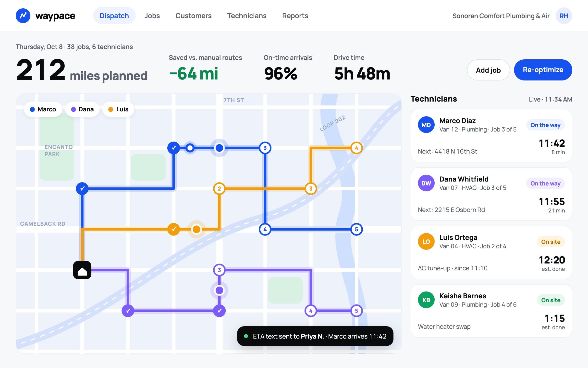Click the waypace logo icon

coord(23,16)
